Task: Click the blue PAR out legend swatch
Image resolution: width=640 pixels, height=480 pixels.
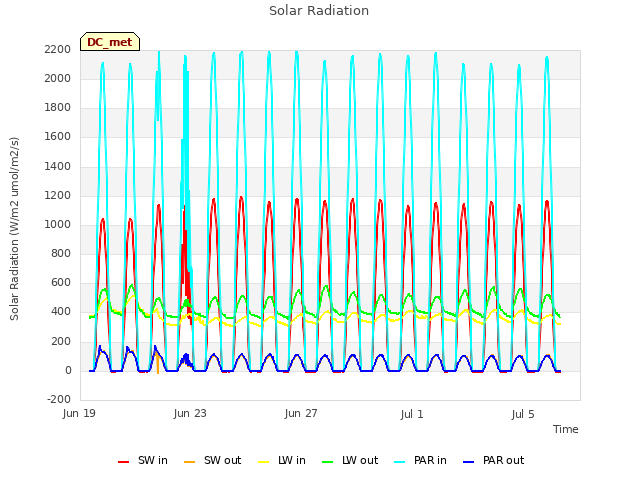Action: [469, 462]
